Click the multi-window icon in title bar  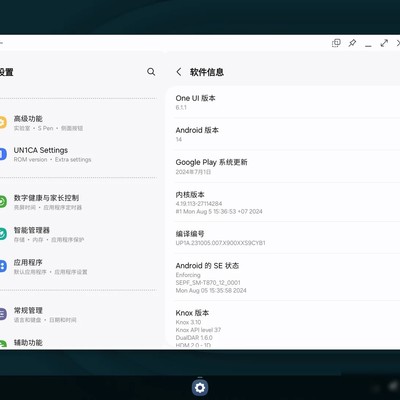point(336,43)
